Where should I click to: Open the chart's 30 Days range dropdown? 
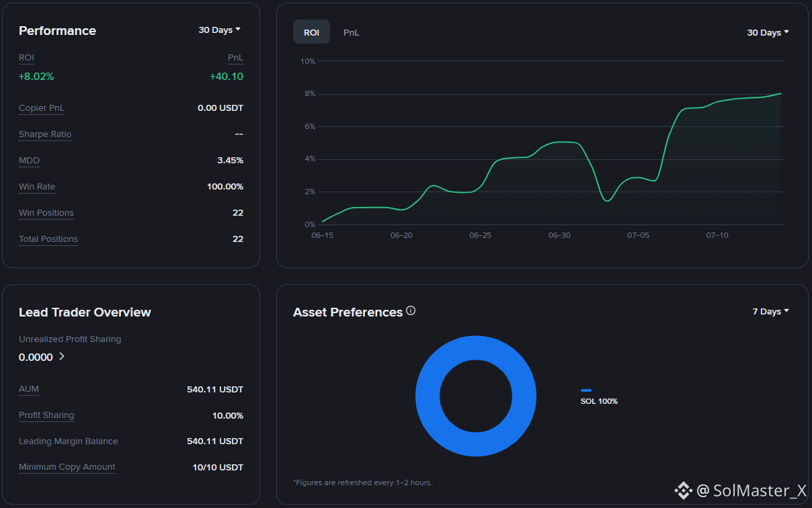tap(768, 33)
